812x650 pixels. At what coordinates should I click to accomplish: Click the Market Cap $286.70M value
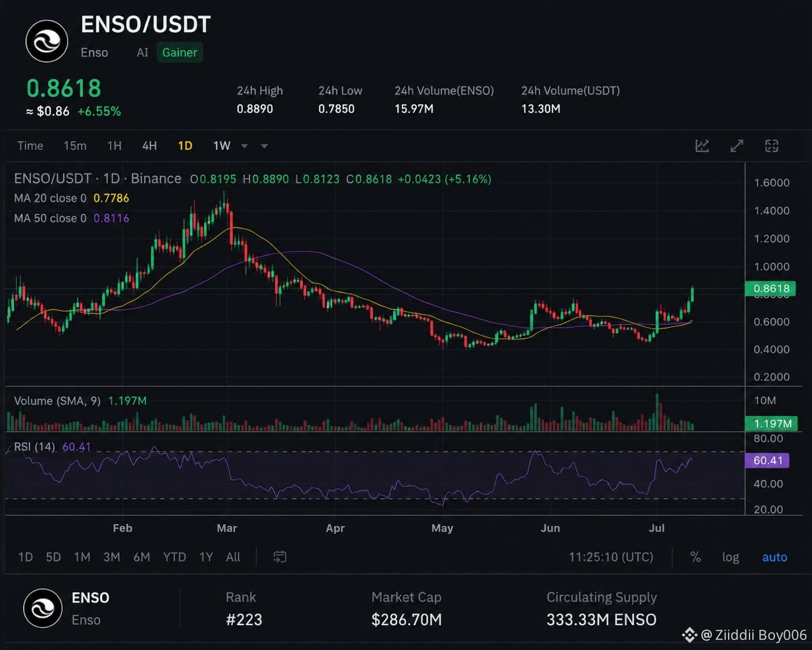[x=406, y=620]
